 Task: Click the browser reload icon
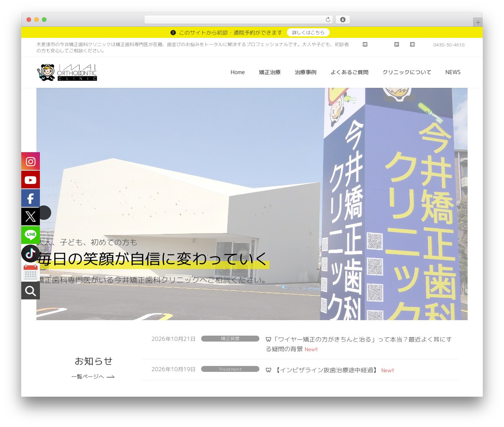point(328,20)
